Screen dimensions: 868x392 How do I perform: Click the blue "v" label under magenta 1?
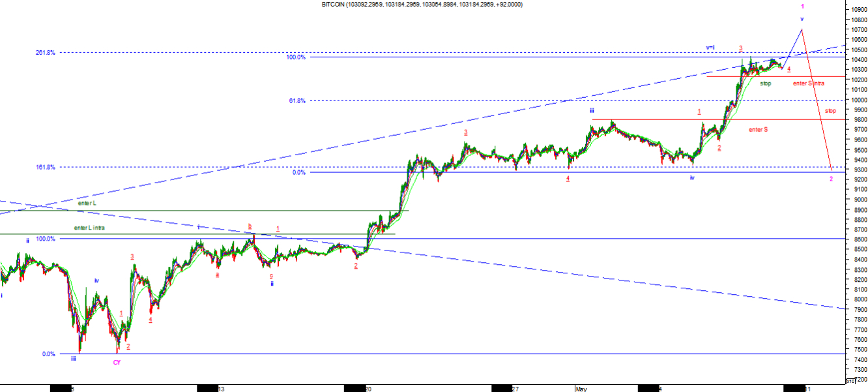pos(802,19)
